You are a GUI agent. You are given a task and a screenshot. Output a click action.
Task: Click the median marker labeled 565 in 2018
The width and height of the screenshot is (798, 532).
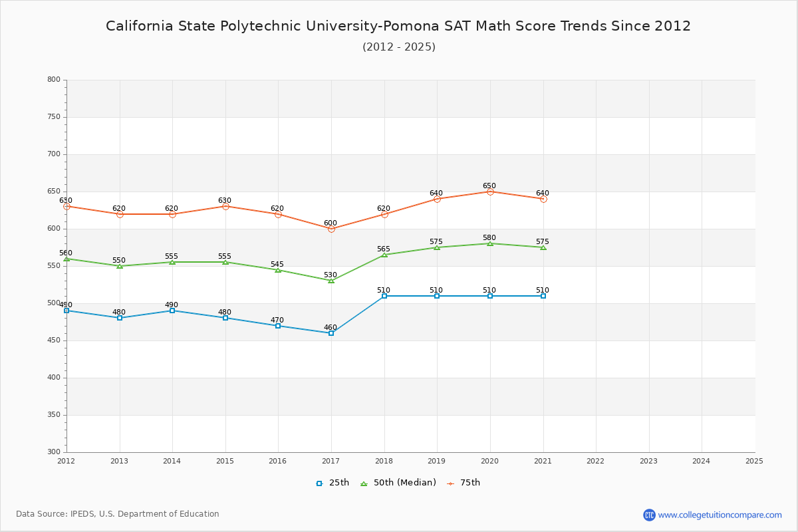click(384, 255)
